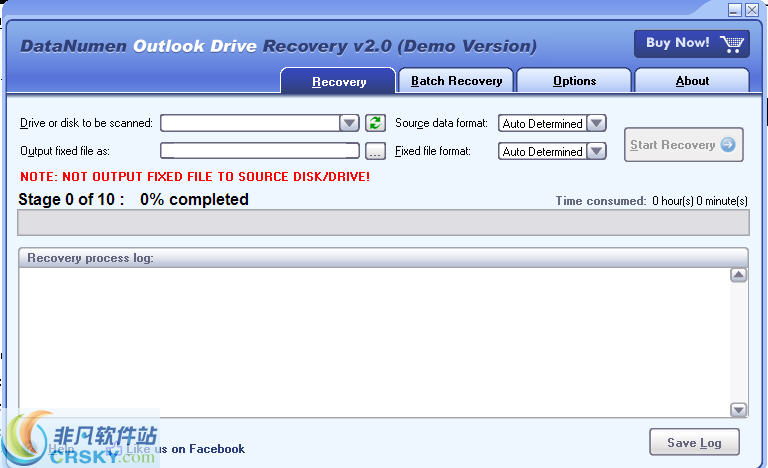This screenshot has width=768, height=468.
Task: Click the Start Recovery button
Action: [683, 145]
